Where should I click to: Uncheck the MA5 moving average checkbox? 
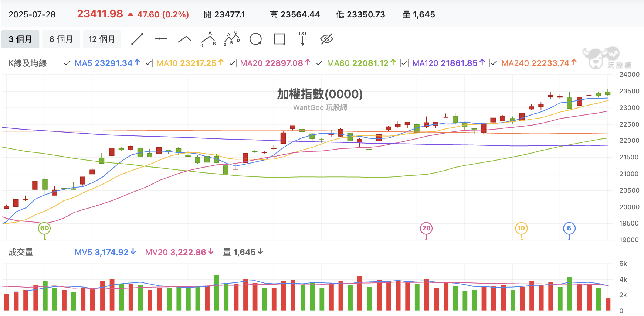(67, 63)
